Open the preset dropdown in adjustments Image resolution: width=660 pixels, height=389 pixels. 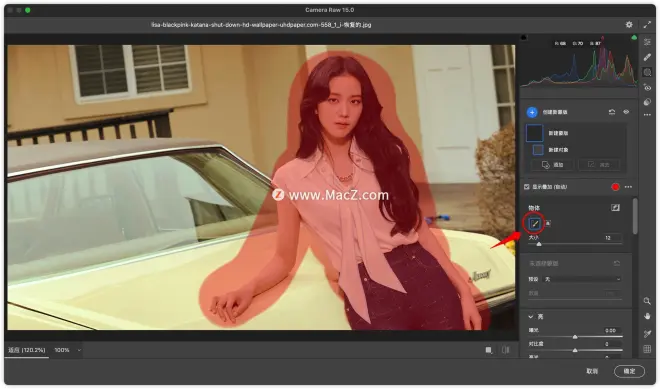[582, 279]
